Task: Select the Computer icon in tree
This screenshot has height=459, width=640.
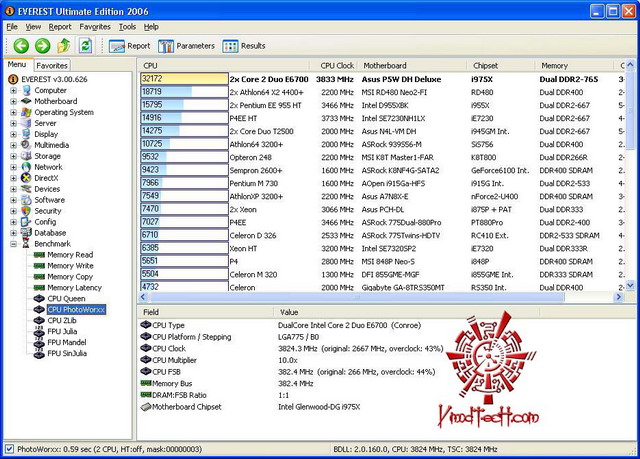Action: 27,90
